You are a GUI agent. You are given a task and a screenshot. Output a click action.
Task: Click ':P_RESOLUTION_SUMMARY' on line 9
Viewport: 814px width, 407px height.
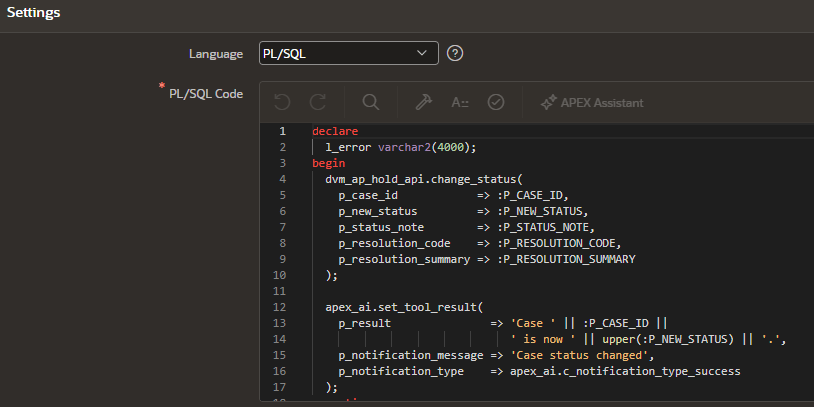pyautogui.click(x=566, y=260)
